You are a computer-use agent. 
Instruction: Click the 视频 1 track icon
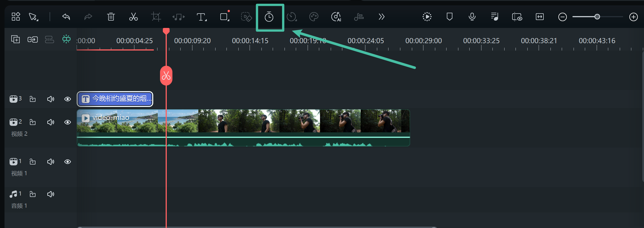coord(14,161)
